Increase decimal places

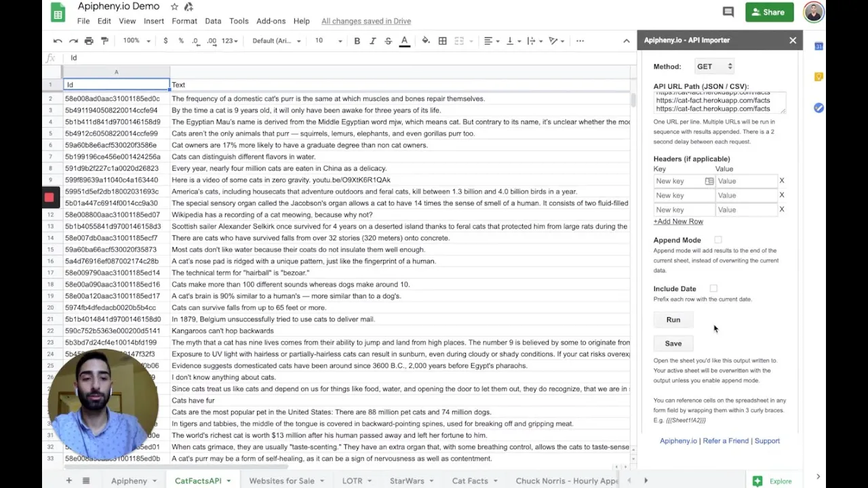(x=212, y=41)
